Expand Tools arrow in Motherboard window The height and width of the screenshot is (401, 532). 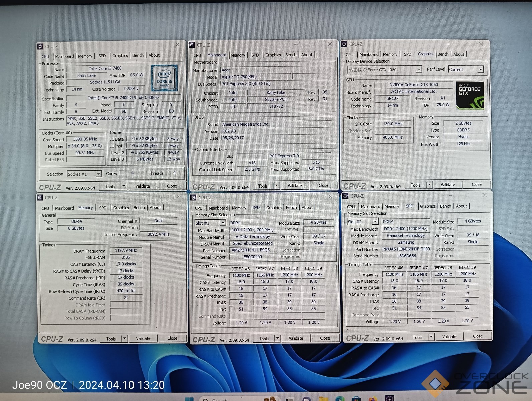pyautogui.click(x=277, y=186)
